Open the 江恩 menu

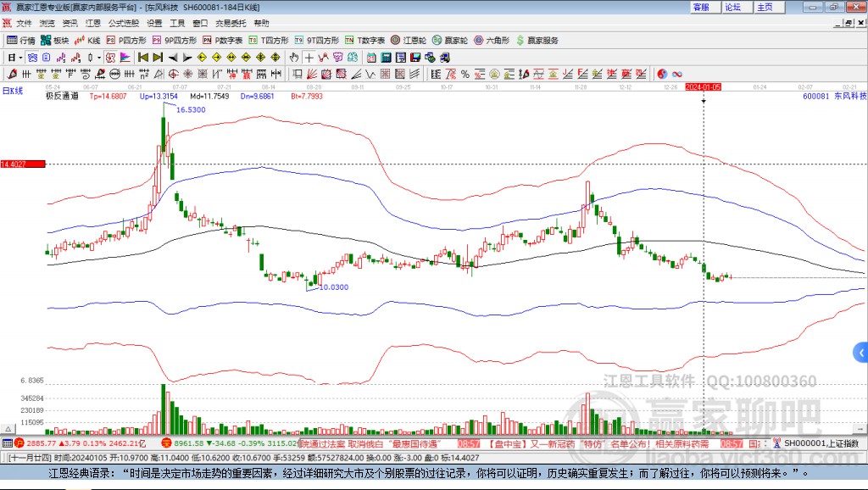point(92,23)
